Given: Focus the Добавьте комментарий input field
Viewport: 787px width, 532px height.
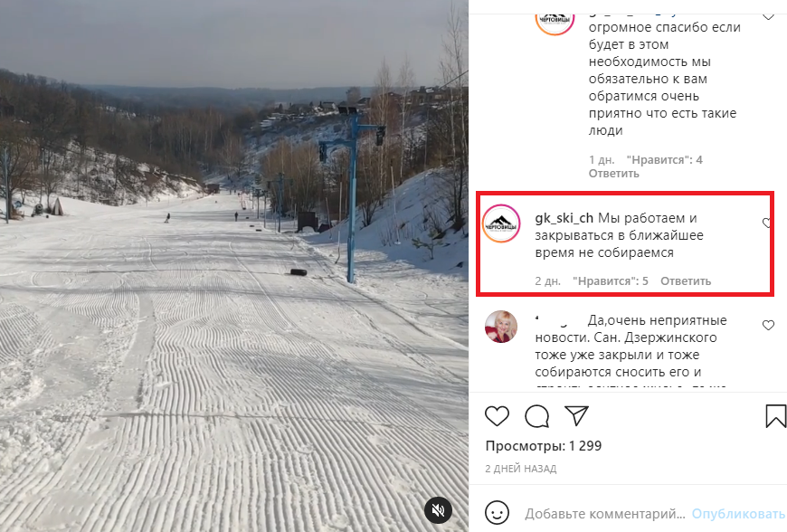Looking at the screenshot, I should click(605, 514).
